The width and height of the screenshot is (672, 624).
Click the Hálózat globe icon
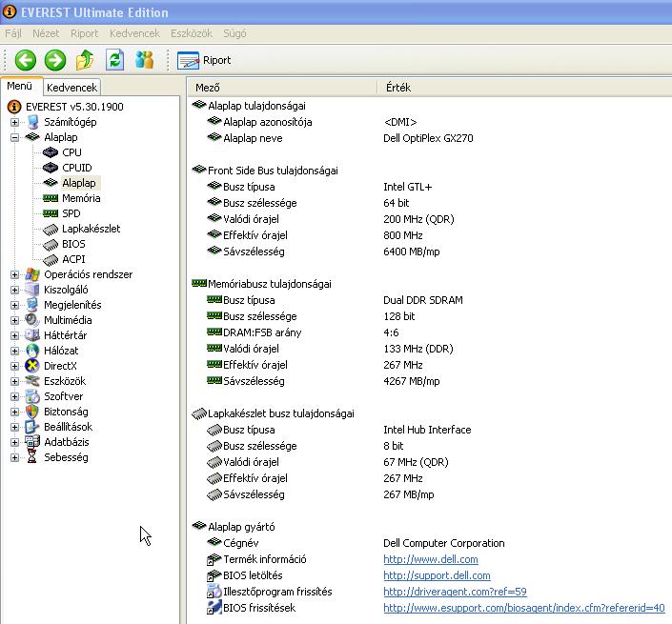[32, 351]
